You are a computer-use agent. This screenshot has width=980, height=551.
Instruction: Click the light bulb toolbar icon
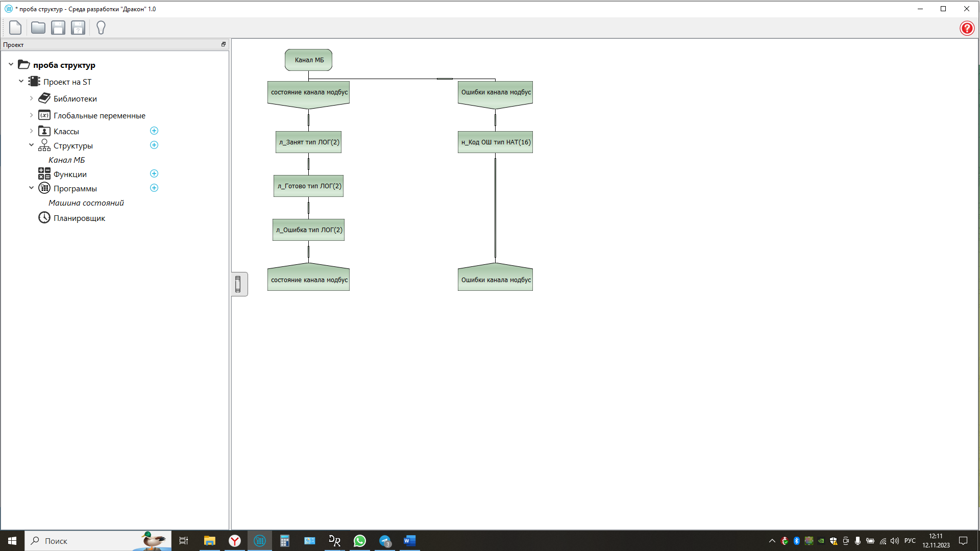[x=101, y=28]
